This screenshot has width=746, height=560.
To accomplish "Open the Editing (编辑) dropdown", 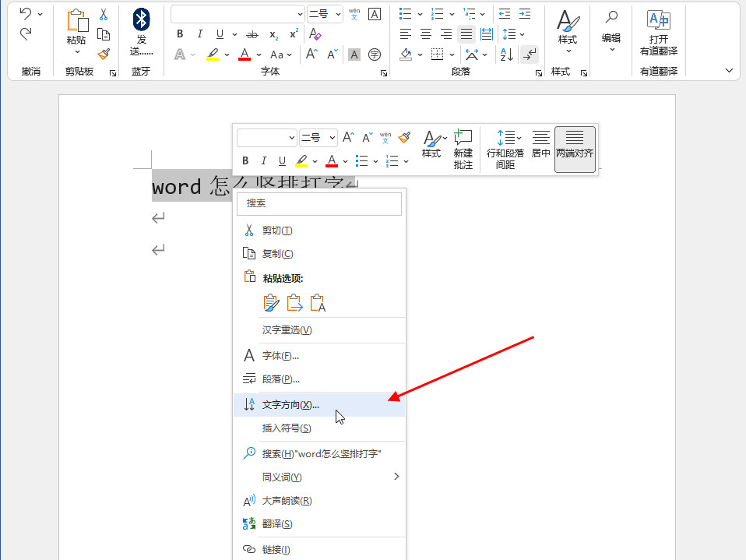I will [x=611, y=31].
